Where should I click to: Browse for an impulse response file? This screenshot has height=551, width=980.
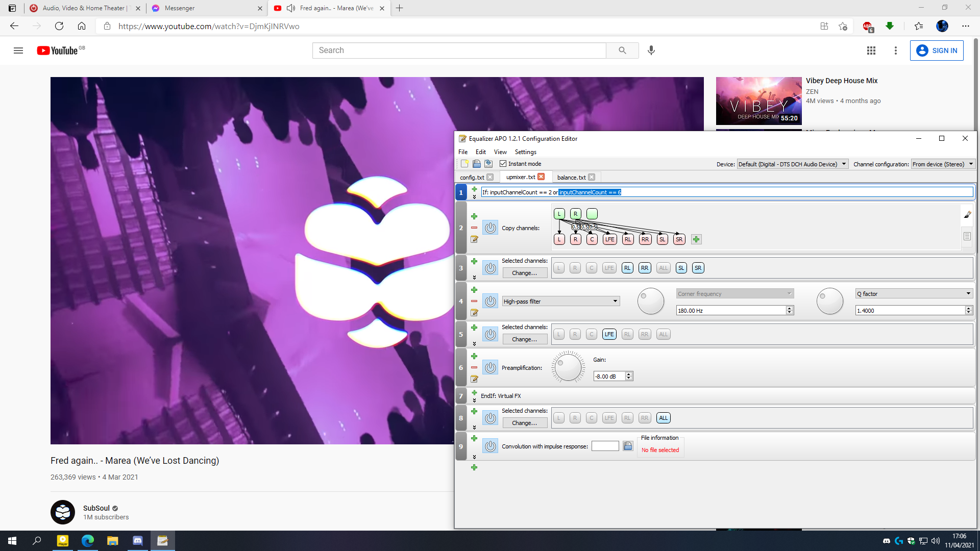pos(628,446)
